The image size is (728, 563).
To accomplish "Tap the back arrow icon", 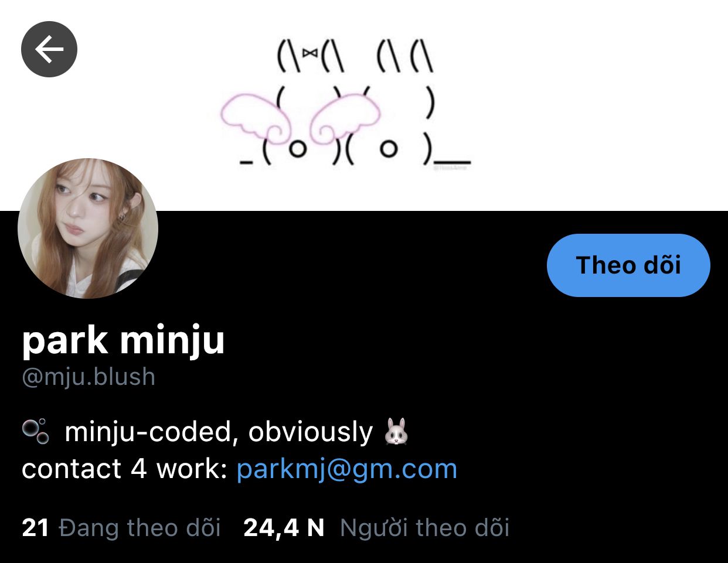I will coord(49,49).
